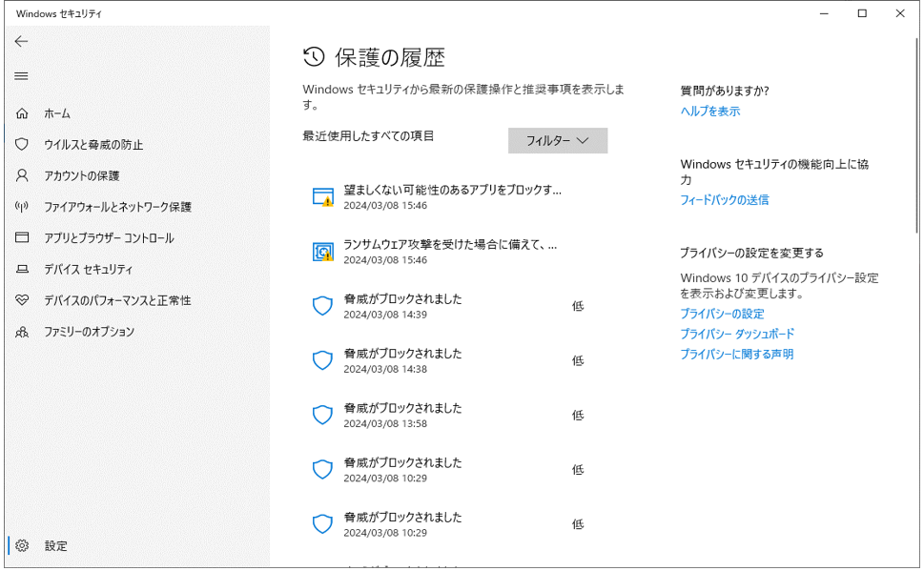Open アカウントの保護 section
The image size is (924, 571).
tap(82, 175)
